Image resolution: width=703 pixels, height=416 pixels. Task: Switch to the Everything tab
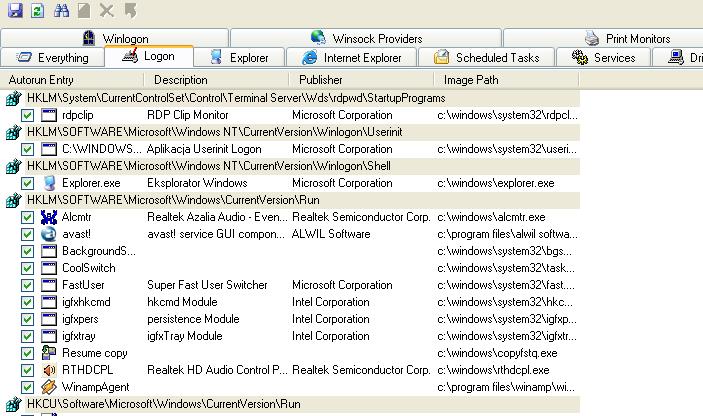point(52,58)
